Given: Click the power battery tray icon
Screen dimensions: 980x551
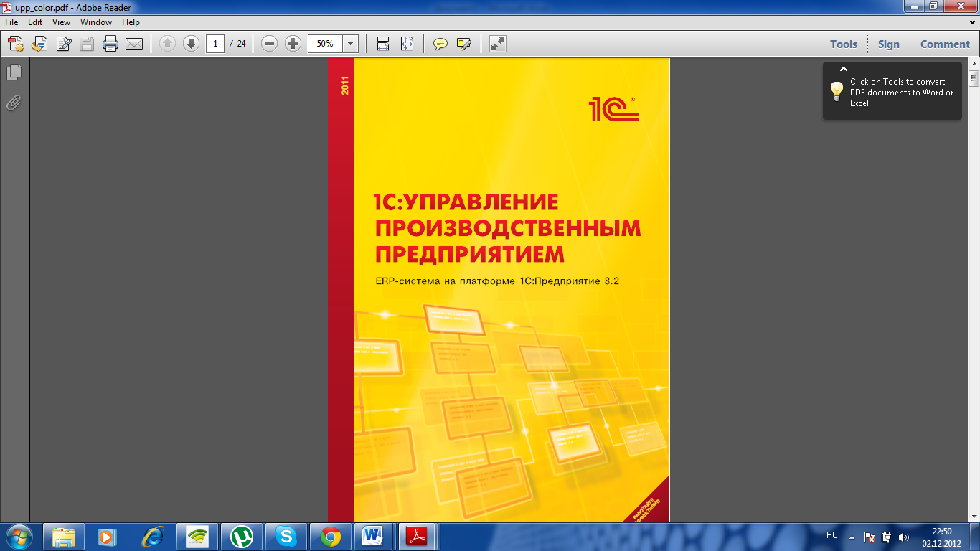Looking at the screenshot, I should 887,537.
